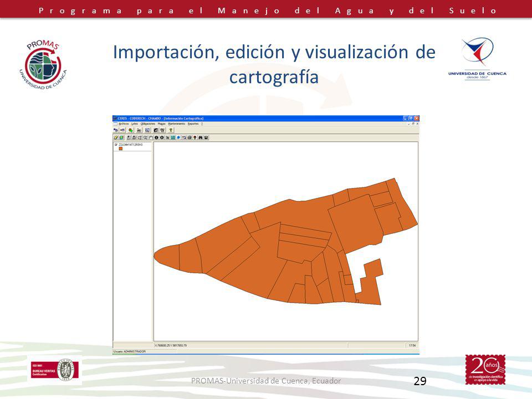This screenshot has height=399, width=532.
Task: Toggle the Z2U24M14T13R0V0 layer checkbox
Action: click(116, 145)
